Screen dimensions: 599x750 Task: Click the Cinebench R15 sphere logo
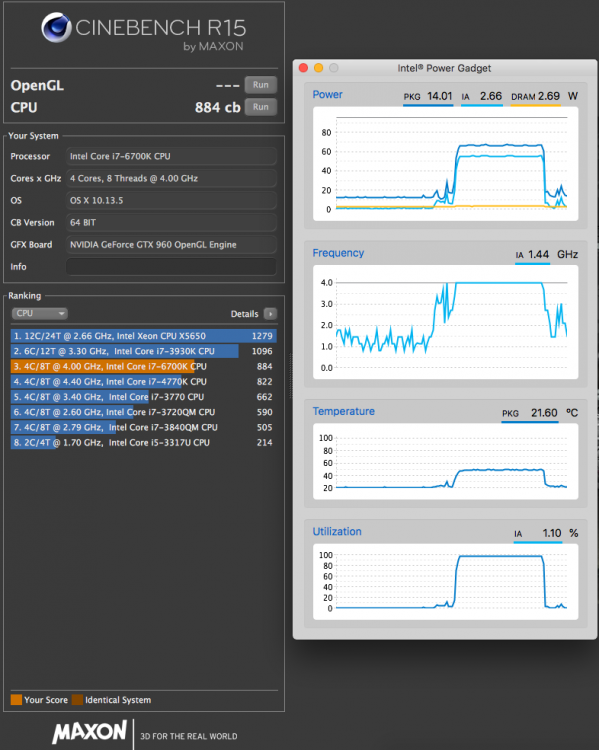pyautogui.click(x=56, y=27)
